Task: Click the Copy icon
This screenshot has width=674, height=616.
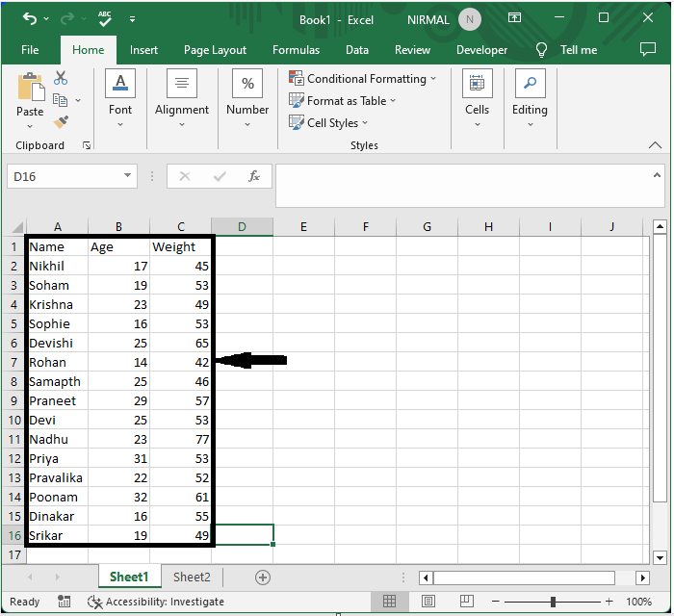Action: tap(60, 100)
